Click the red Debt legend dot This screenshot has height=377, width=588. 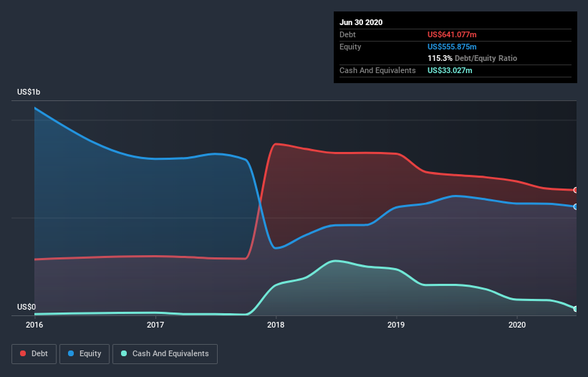23,353
